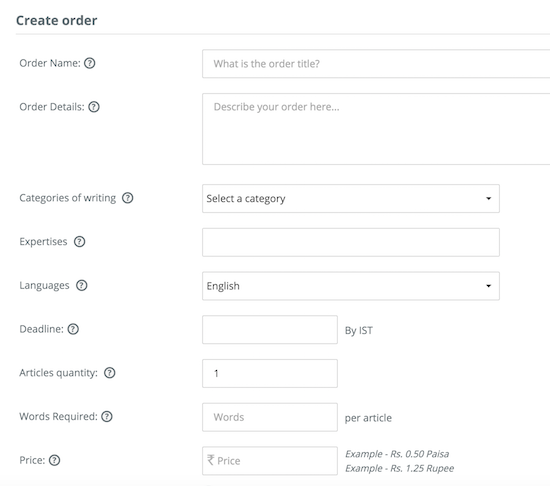This screenshot has width=550, height=486.
Task: Click the Deadline help icon
Action: pyautogui.click(x=73, y=329)
